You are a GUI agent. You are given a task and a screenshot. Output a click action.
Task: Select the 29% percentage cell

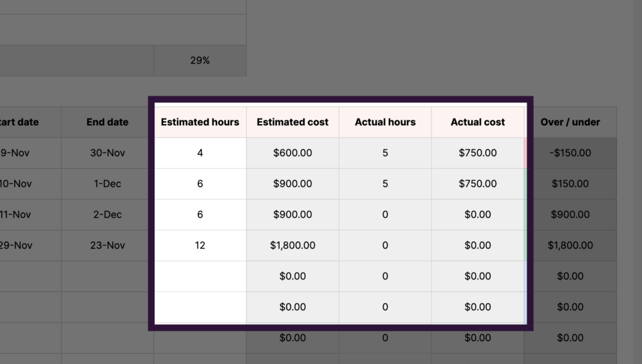point(200,61)
